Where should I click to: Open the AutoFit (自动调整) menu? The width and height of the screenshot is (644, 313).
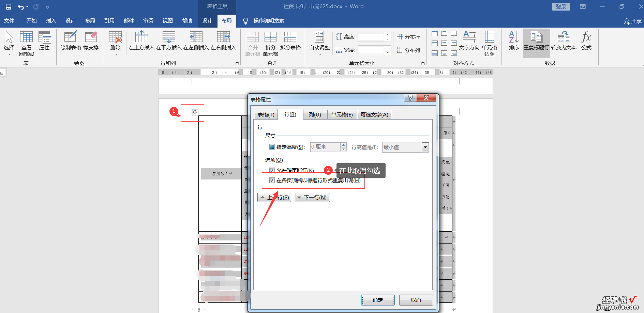(319, 43)
